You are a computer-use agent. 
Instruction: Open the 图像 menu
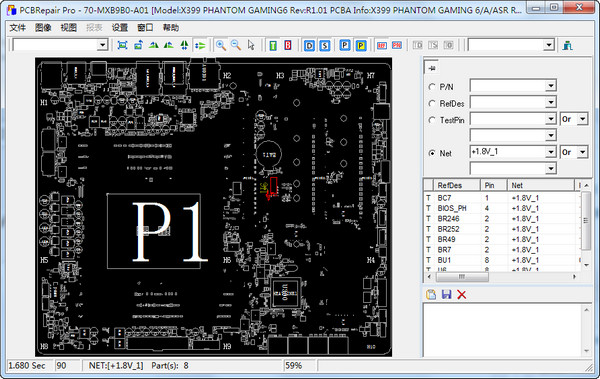click(43, 28)
